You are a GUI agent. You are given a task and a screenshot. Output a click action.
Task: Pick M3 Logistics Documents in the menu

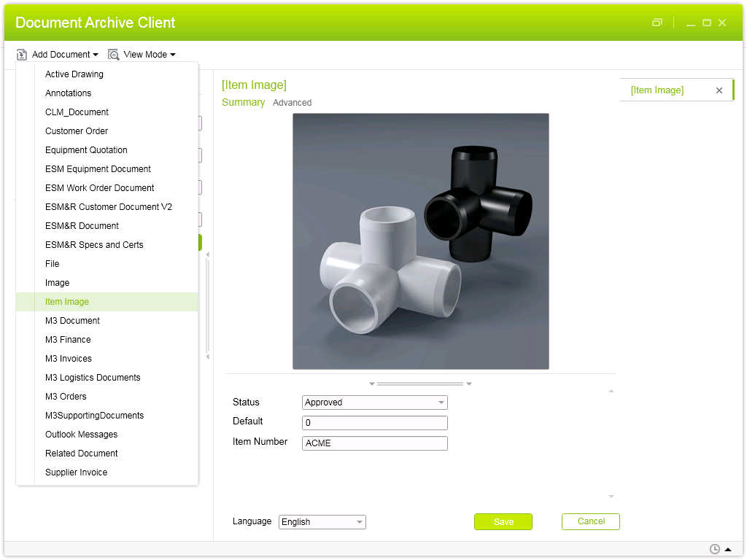pos(93,378)
